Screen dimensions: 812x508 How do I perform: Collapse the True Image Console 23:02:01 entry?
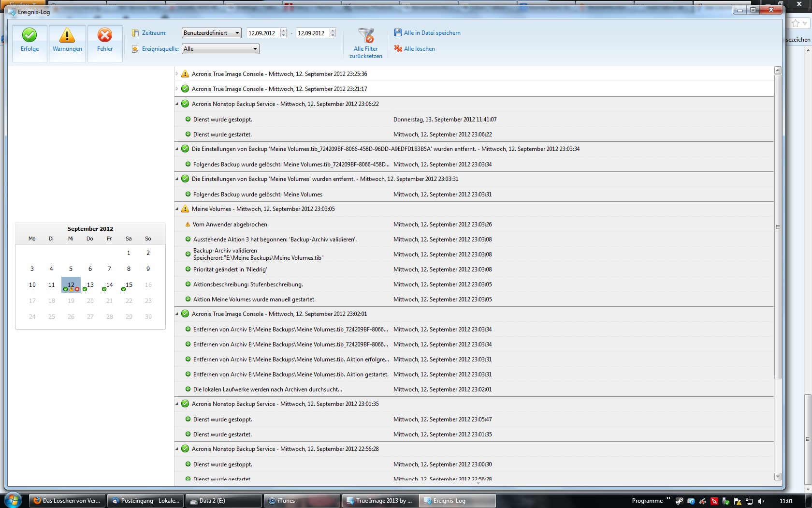177,314
